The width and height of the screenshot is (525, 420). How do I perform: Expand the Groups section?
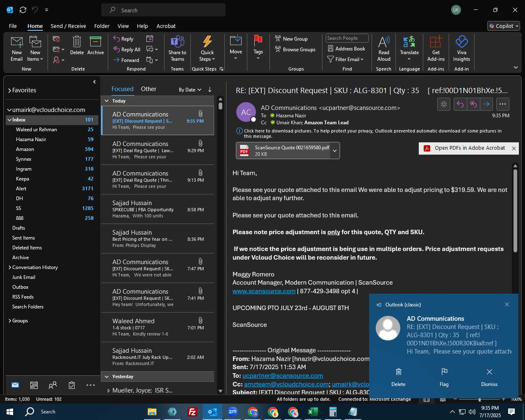pyautogui.click(x=9, y=321)
